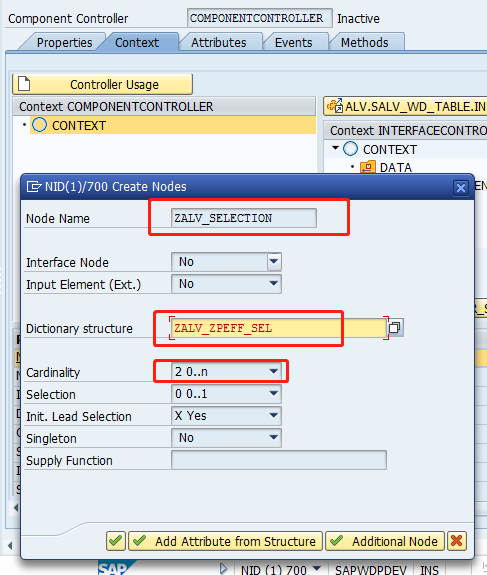Click the Additional Node button
Screen dimensions: 487x575
pyautogui.click(x=385, y=541)
